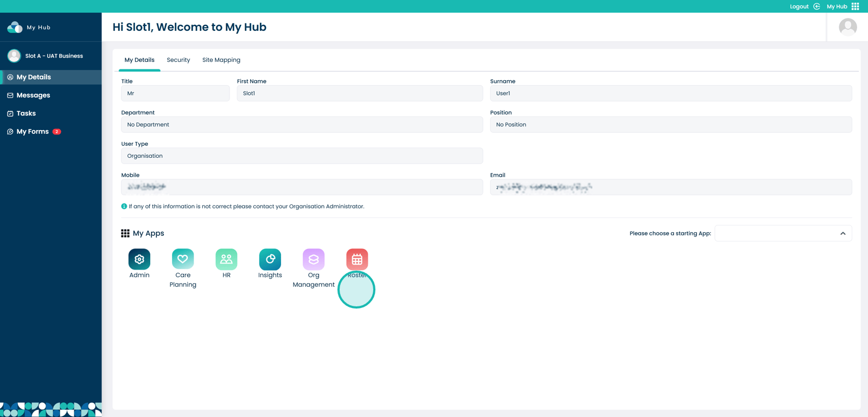The image size is (868, 417).
Task: Launch the HR app icon
Action: coord(226,259)
